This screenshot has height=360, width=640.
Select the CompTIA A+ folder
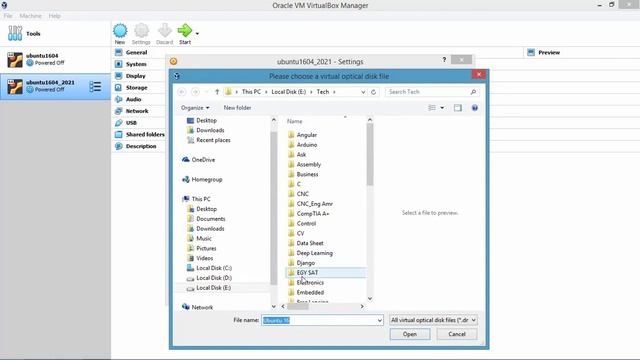click(313, 213)
